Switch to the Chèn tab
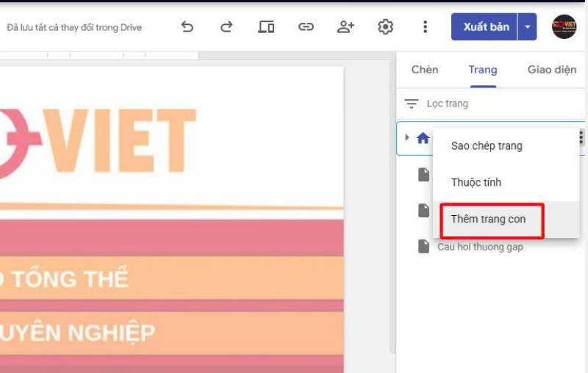 [x=425, y=70]
